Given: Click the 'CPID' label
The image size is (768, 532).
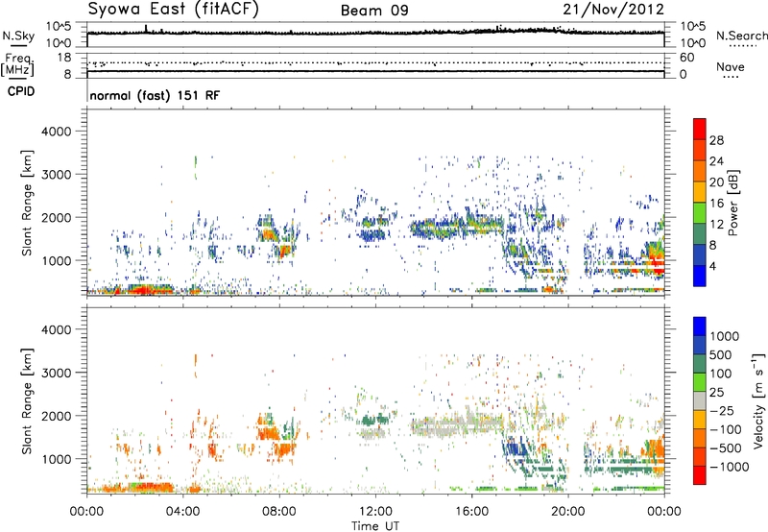Looking at the screenshot, I should click(x=21, y=91).
